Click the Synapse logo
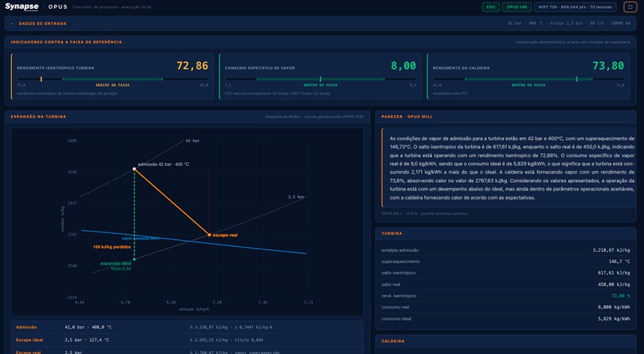The image size is (644, 354). 22,7
